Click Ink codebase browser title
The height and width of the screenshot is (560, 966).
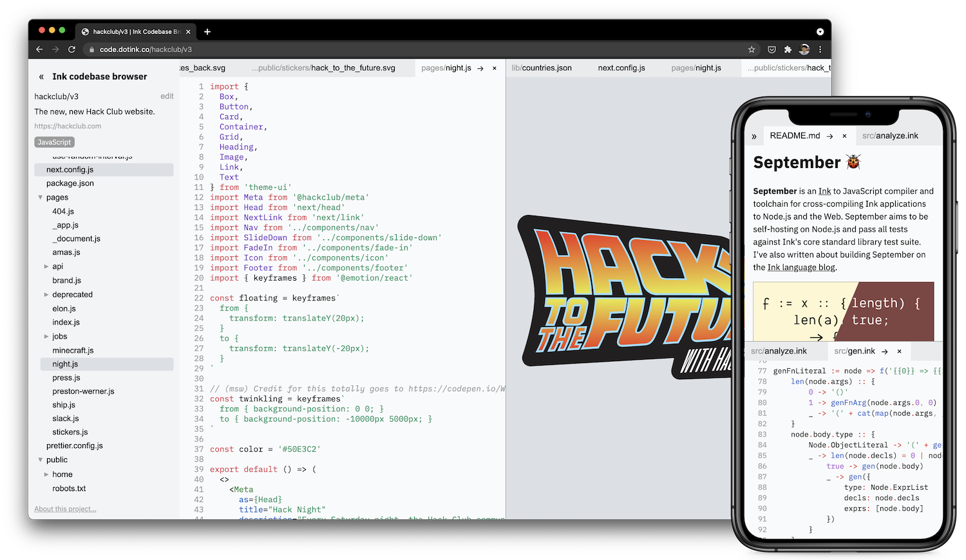tap(100, 77)
